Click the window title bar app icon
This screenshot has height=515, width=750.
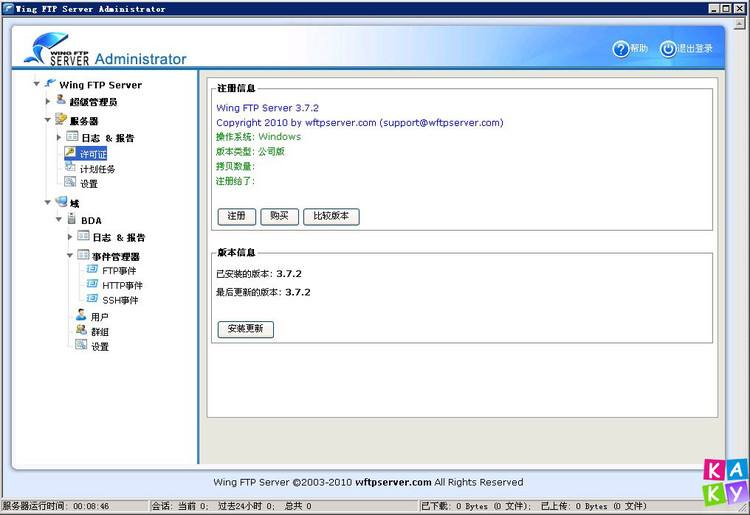tap(8, 8)
